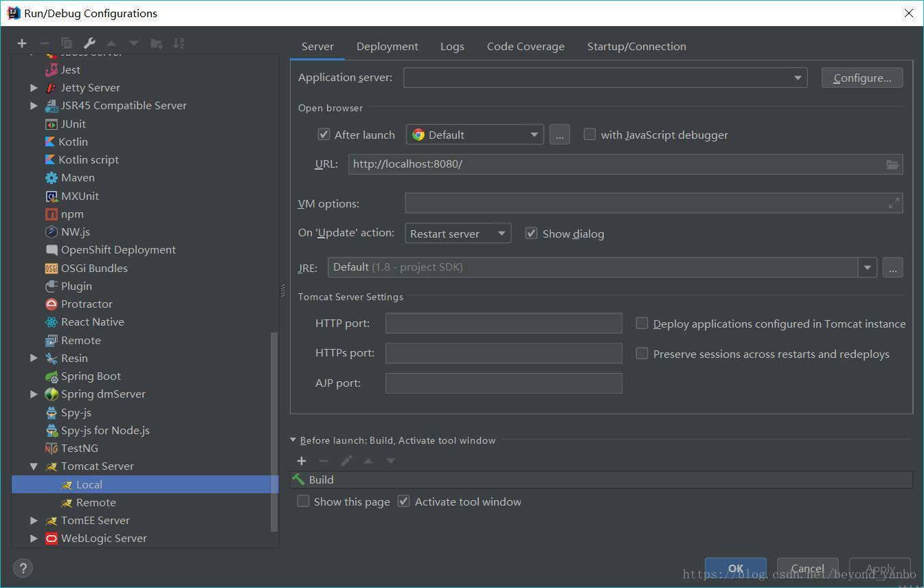924x588 pixels.
Task: Select Local under Tomcat Server
Action: pos(146,484)
